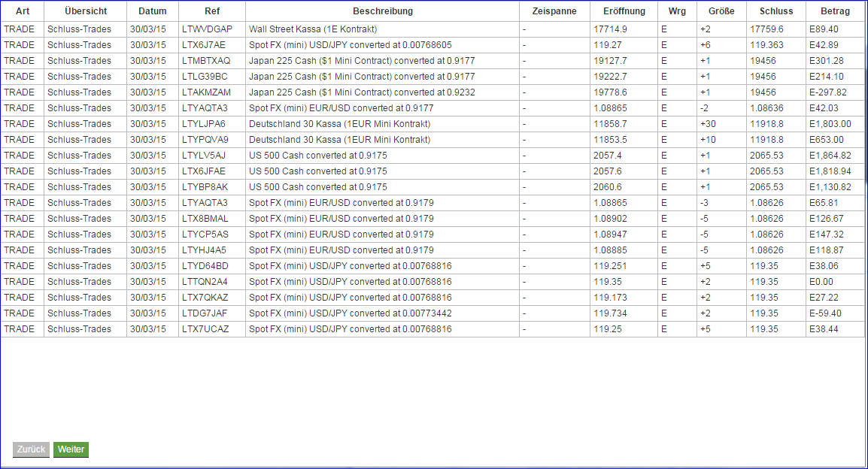Sort table by the Betrag column header
Screen dimensions: 868x469
(x=835, y=11)
